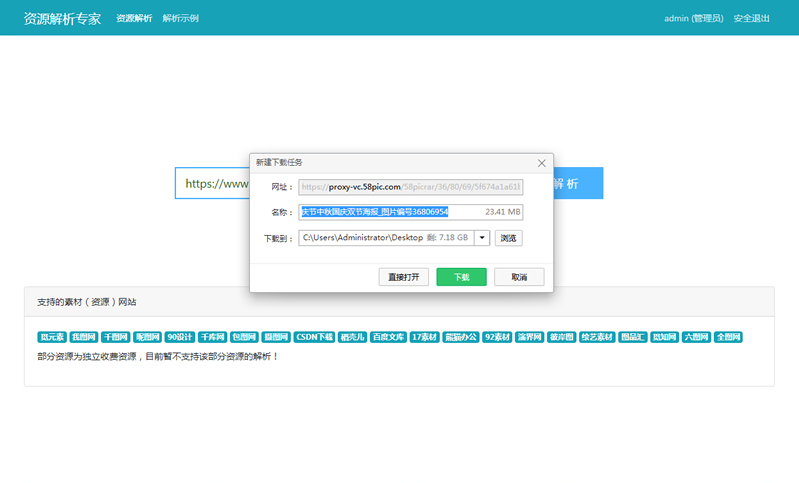Click the green 下载 button

tap(460, 277)
